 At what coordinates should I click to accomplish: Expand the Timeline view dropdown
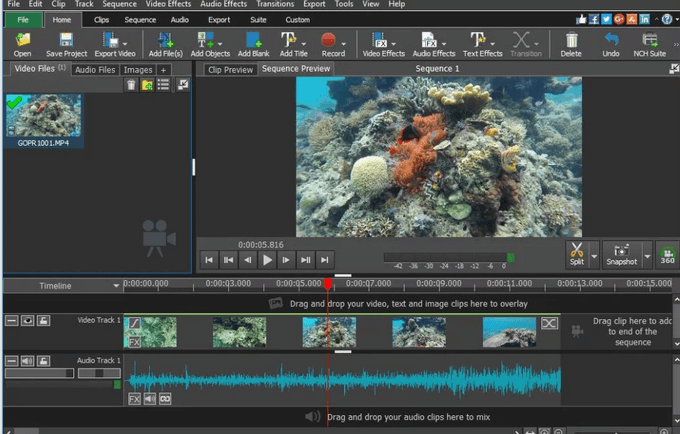(116, 286)
